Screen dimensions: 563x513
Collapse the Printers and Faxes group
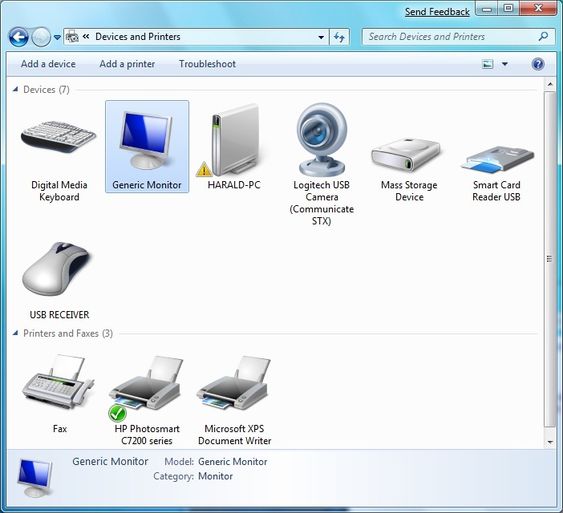15,333
